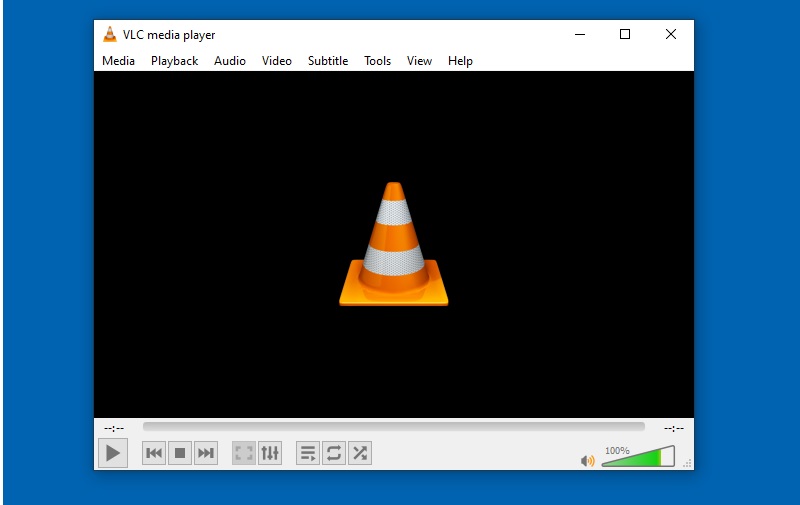Mute audio using speaker icon
The width and height of the screenshot is (800, 505).
click(x=587, y=461)
